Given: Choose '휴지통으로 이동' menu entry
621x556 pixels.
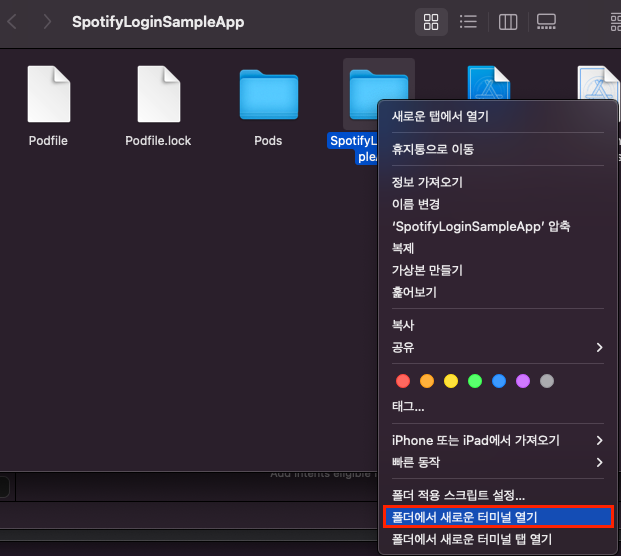Looking at the screenshot, I should [498, 149].
